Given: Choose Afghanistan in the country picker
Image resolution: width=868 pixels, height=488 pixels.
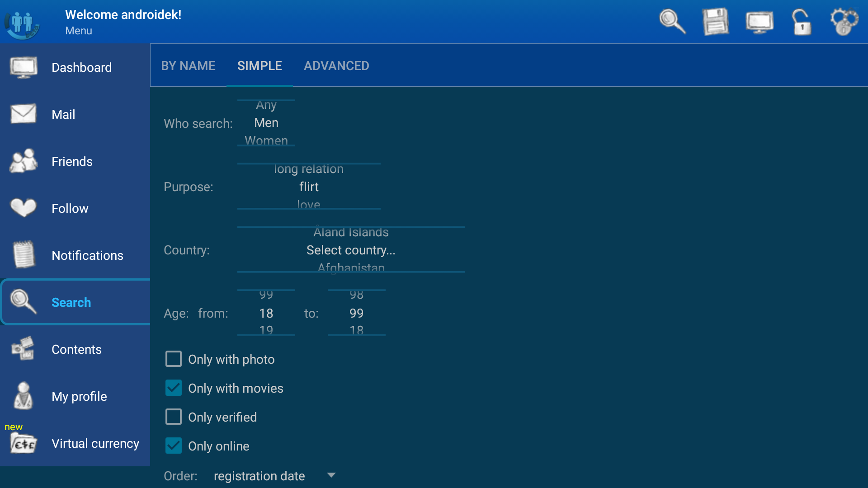Looking at the screenshot, I should click(x=351, y=267).
